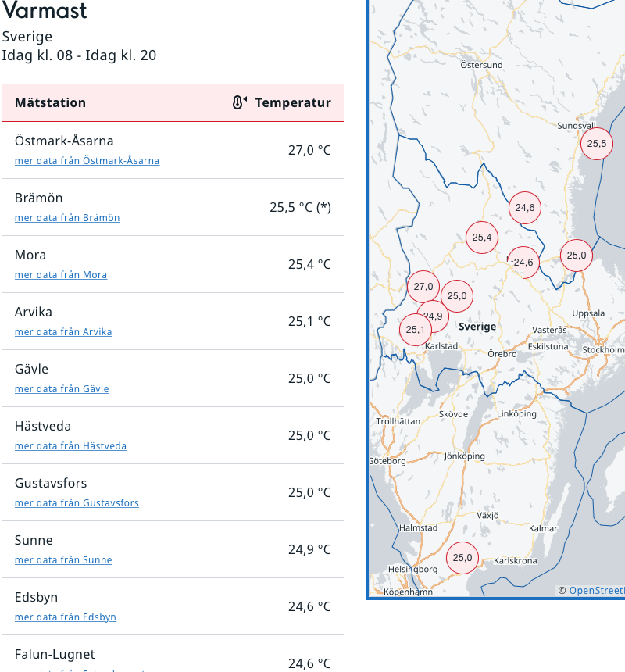The height and width of the screenshot is (672, 625).
Task: Click the 25,4 map marker
Action: click(x=482, y=238)
